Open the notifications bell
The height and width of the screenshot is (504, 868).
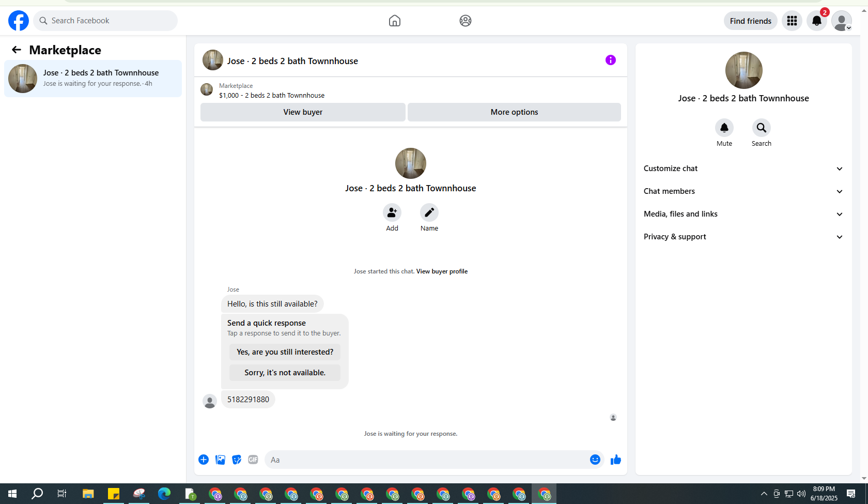(x=817, y=21)
